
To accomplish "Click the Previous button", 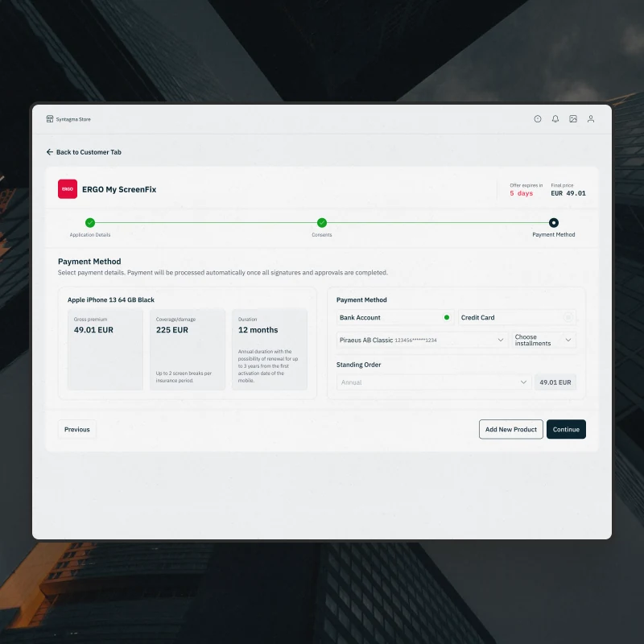I will coord(76,429).
